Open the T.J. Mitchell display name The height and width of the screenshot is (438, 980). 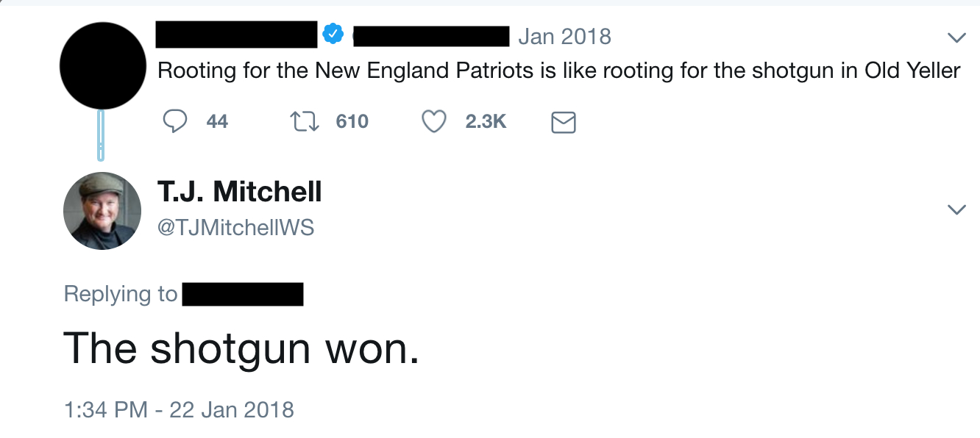point(239,193)
